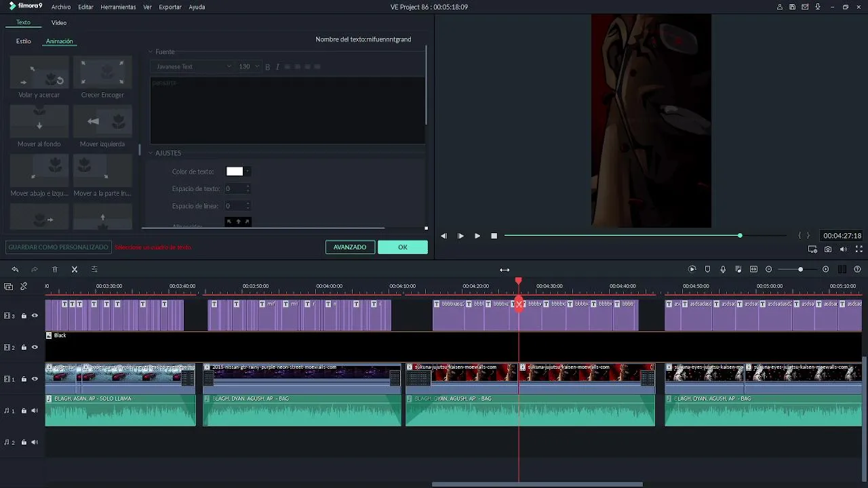Lock video track 3

24,316
